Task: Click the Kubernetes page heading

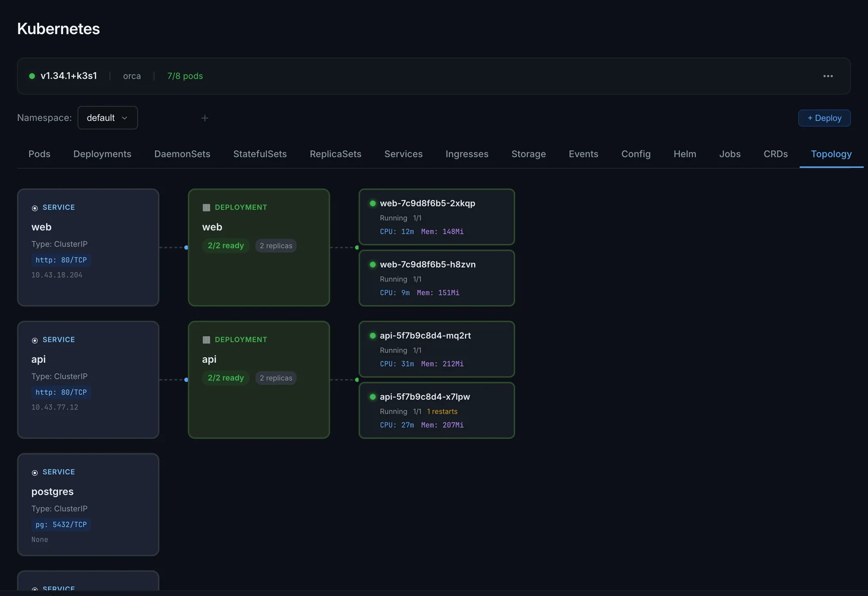Action: [x=59, y=29]
